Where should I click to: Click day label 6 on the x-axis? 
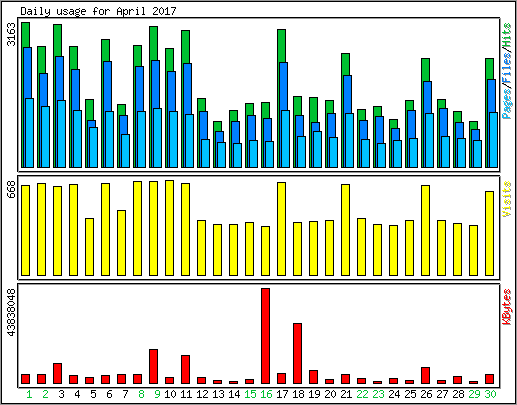tap(109, 394)
